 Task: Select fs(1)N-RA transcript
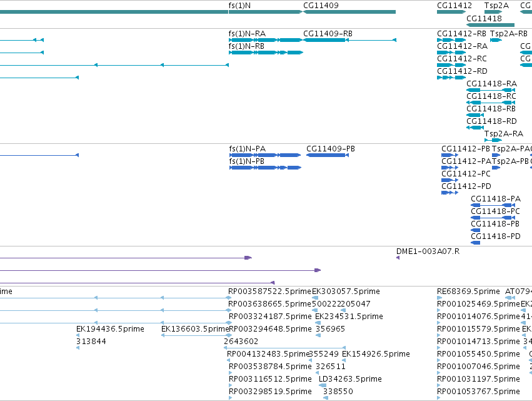(265, 40)
